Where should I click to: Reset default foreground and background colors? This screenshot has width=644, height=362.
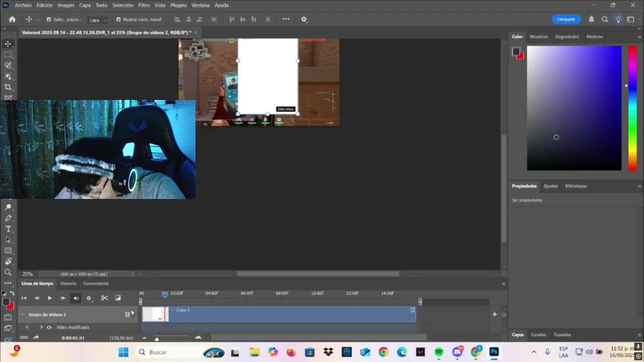[4, 293]
